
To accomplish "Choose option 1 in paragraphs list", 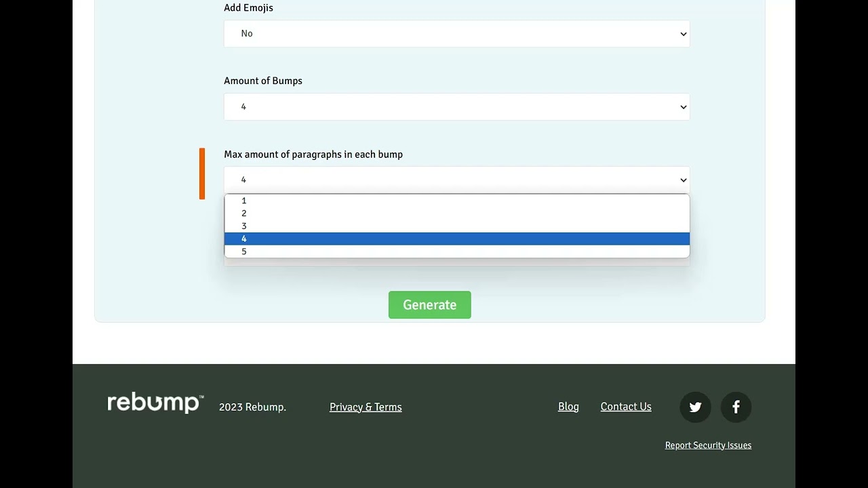I will tap(457, 201).
